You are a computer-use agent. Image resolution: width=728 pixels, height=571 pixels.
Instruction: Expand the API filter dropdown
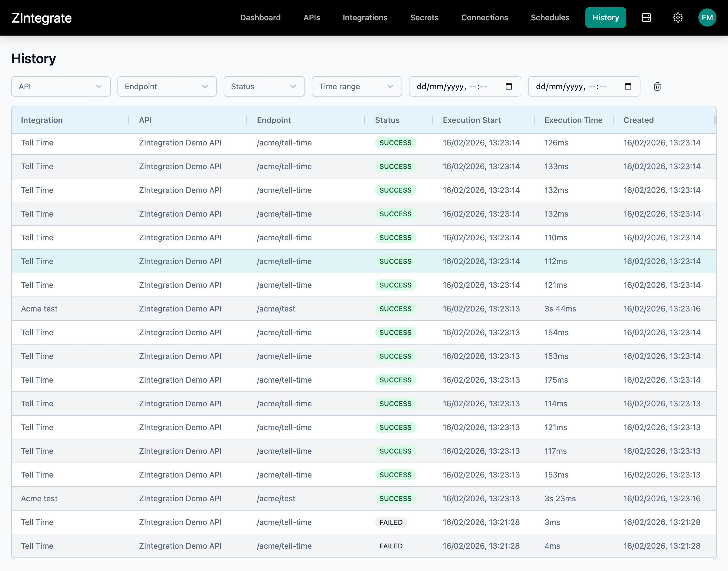click(61, 87)
